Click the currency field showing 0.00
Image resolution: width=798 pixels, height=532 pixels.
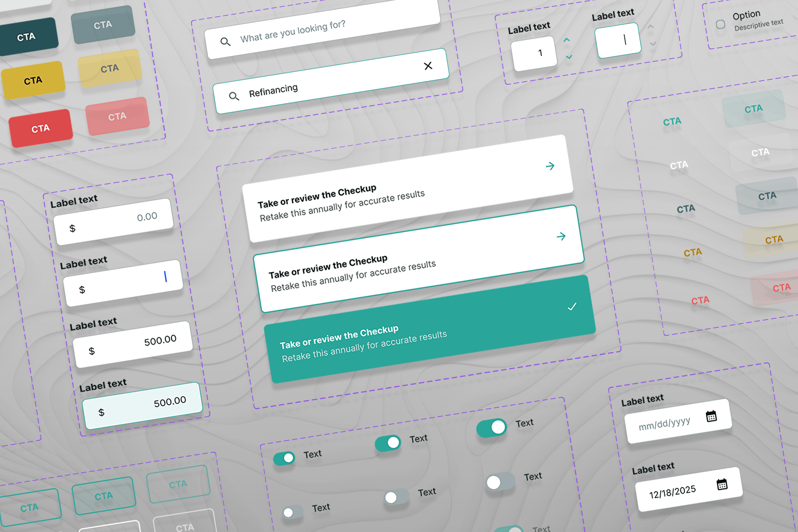click(114, 221)
